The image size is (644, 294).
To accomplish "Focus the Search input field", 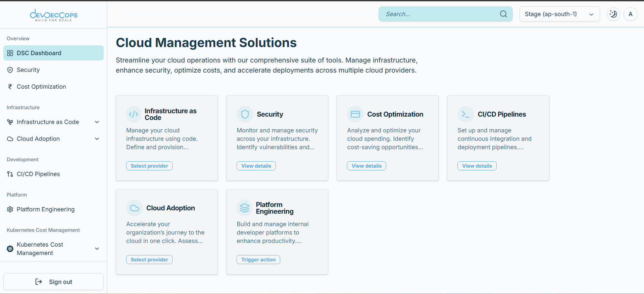I will 440,14.
